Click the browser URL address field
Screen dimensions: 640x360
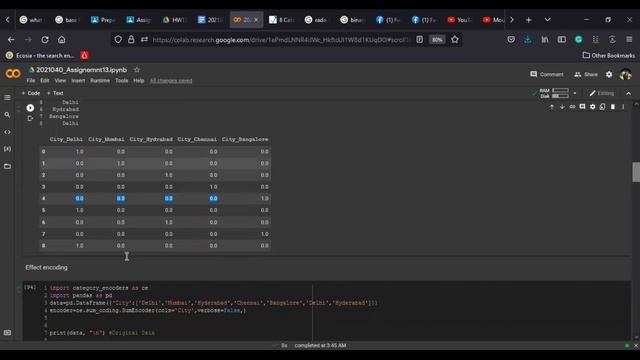(280, 40)
